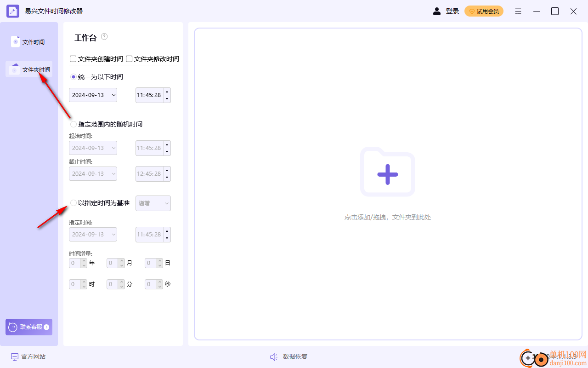Click the 月 increment spinner field
This screenshot has width=588, height=368.
point(116,263)
